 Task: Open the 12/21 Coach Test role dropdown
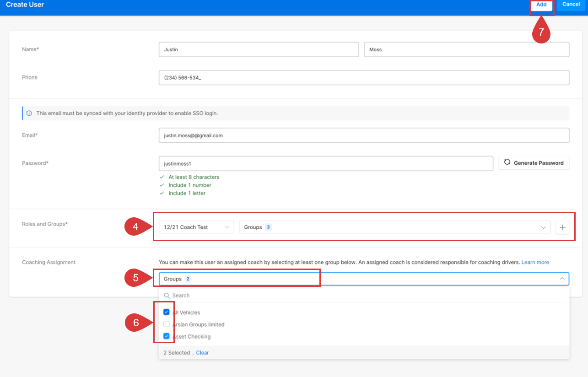[x=196, y=227]
